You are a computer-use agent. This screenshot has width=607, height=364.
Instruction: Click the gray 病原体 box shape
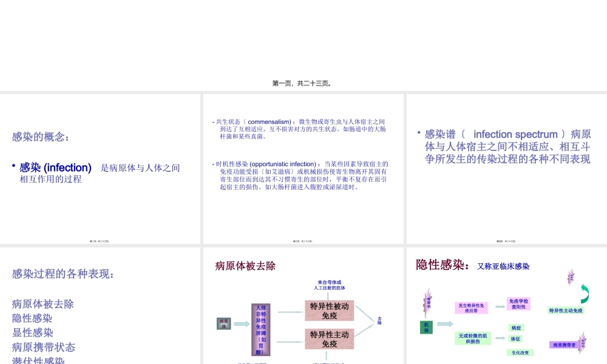(x=223, y=325)
